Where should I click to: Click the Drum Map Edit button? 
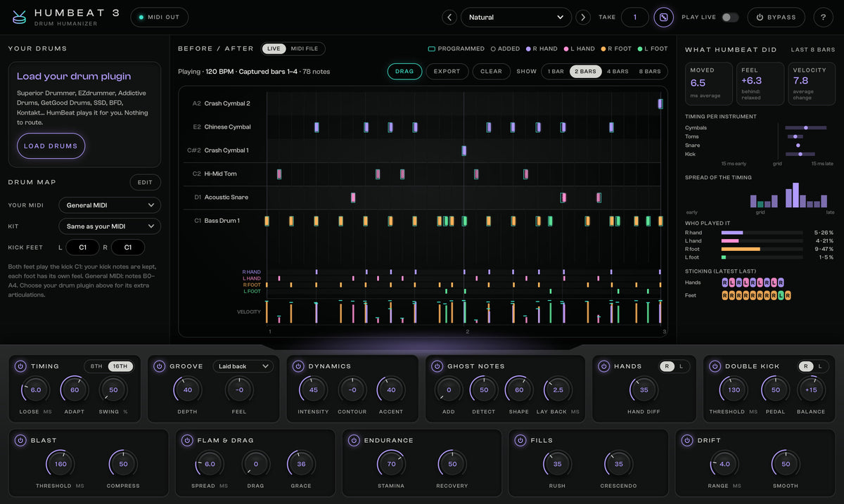tap(145, 182)
